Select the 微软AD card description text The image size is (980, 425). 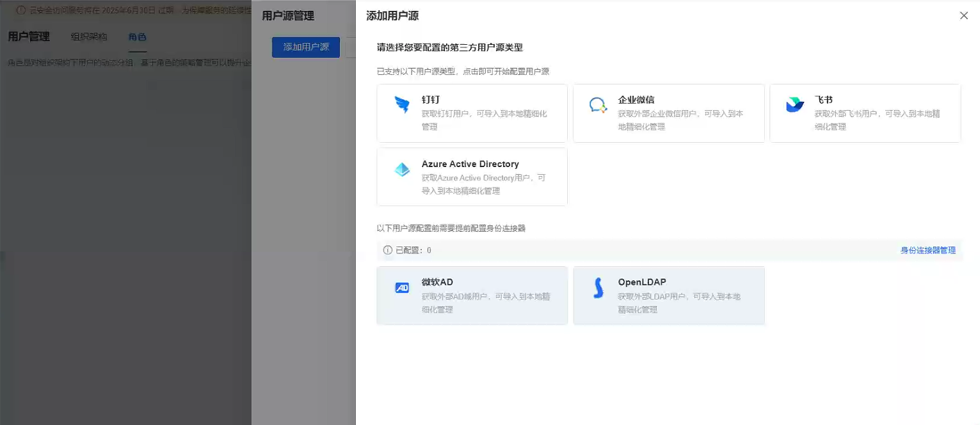click(485, 303)
